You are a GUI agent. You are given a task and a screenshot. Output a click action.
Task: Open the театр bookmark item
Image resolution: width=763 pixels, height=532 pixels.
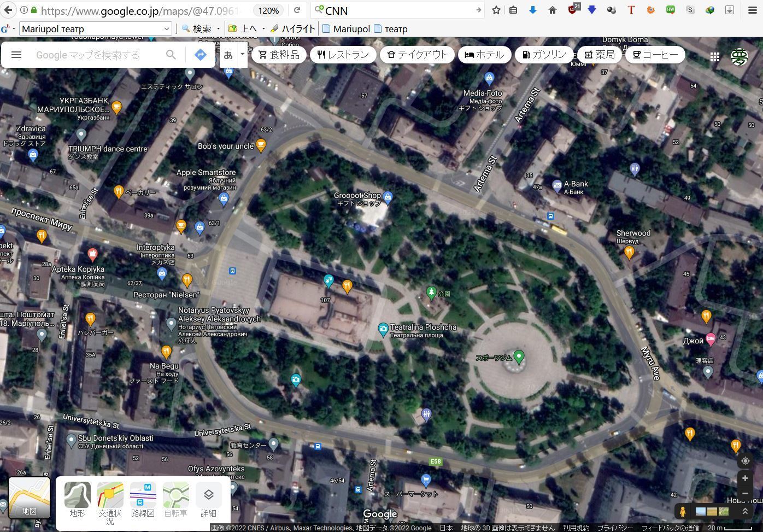[x=391, y=29]
